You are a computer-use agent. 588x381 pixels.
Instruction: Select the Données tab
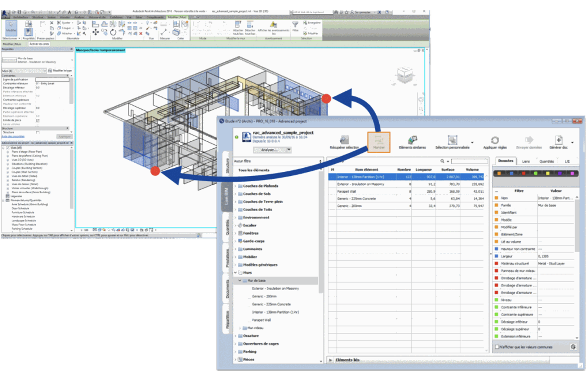point(506,161)
